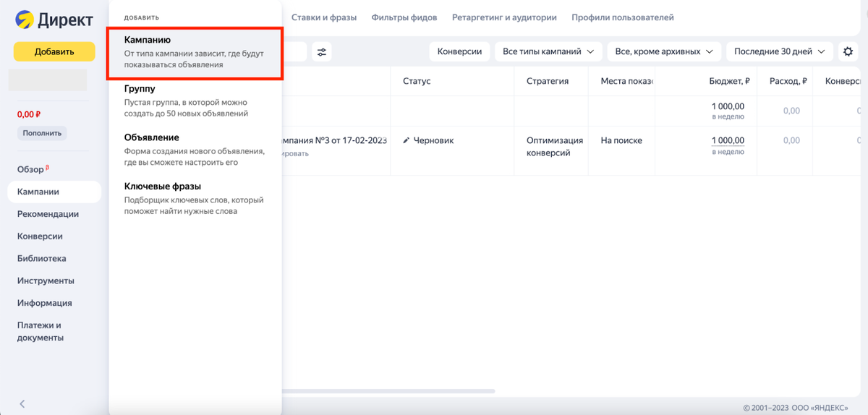The width and height of the screenshot is (868, 415).
Task: Open the Последние 30 дней dropdown
Action: point(780,52)
